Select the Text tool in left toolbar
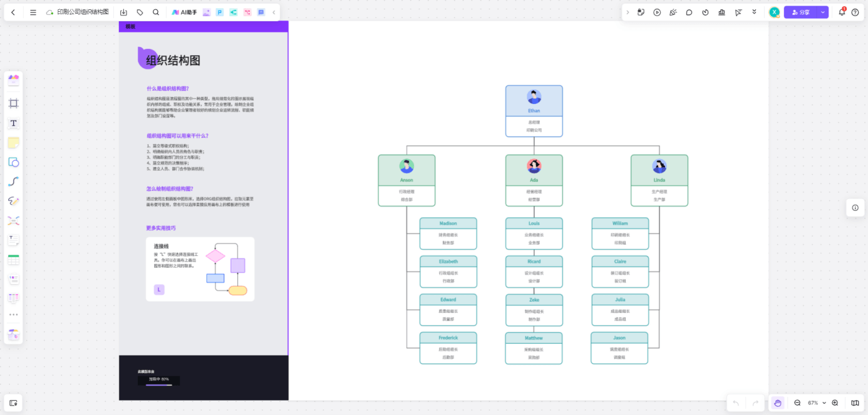The height and width of the screenshot is (415, 868). coord(13,123)
